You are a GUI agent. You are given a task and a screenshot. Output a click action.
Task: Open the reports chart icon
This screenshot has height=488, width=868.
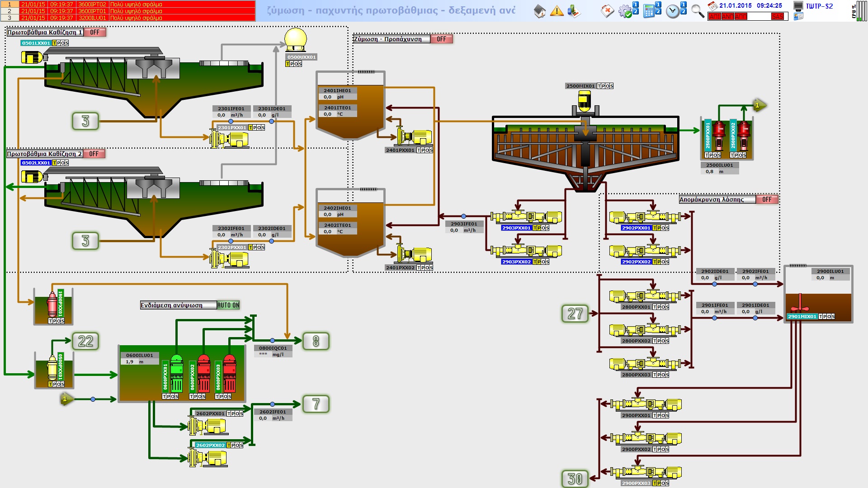pos(573,11)
